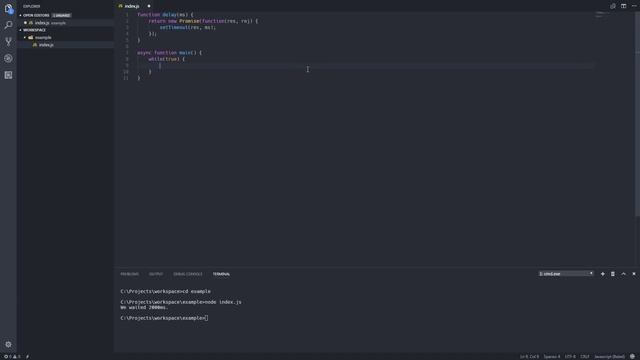The image size is (640, 360).
Task: Click the unsaved dot on index.js tab
Action: 149,6
